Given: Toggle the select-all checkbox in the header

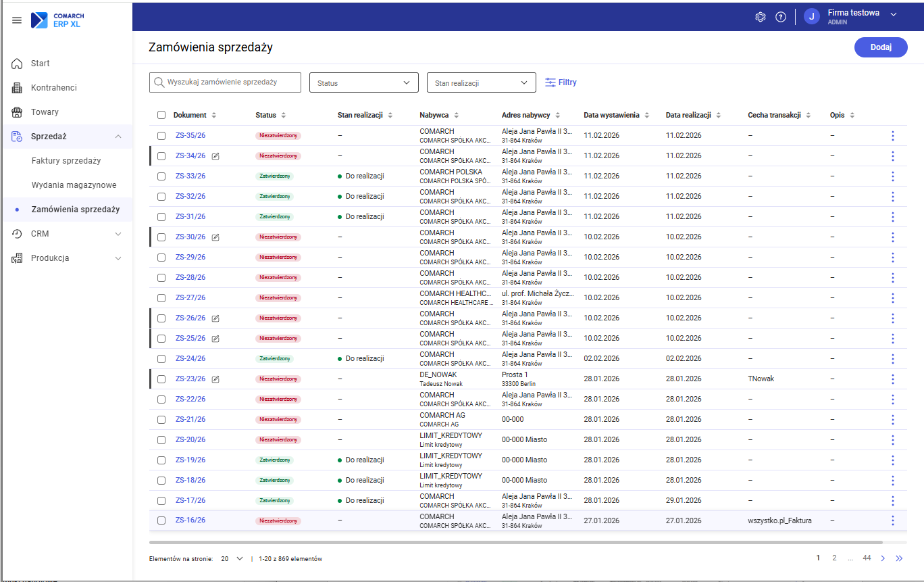Looking at the screenshot, I should pos(161,115).
